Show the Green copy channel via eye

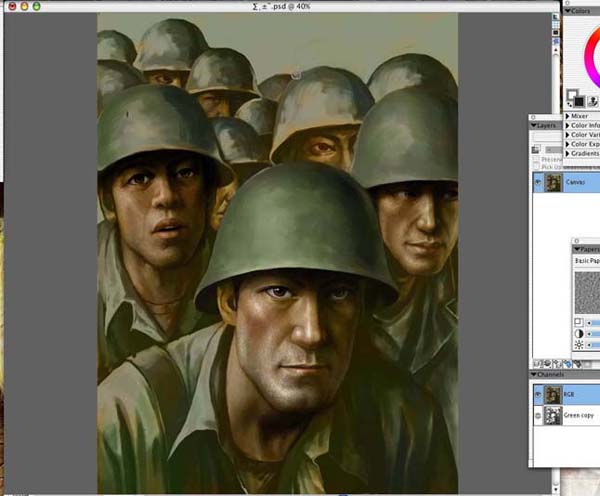538,415
